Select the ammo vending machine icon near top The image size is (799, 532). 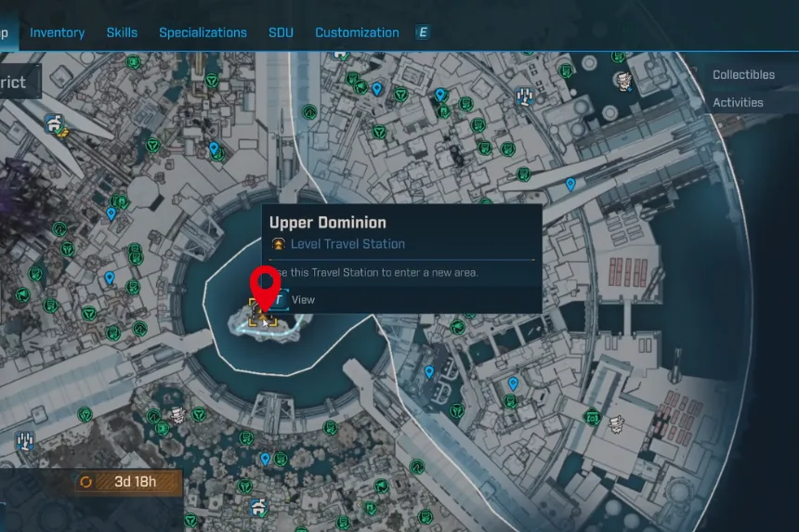524,95
